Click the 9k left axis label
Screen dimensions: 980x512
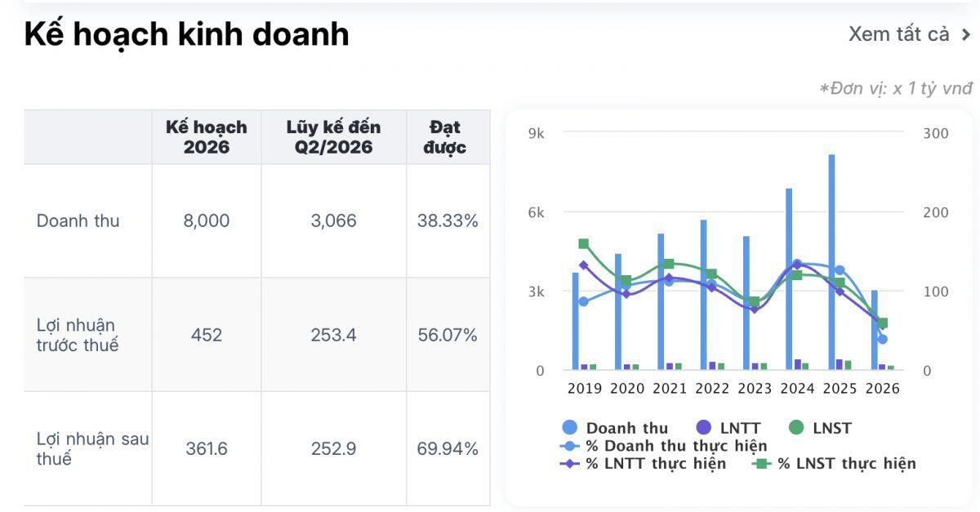click(537, 133)
